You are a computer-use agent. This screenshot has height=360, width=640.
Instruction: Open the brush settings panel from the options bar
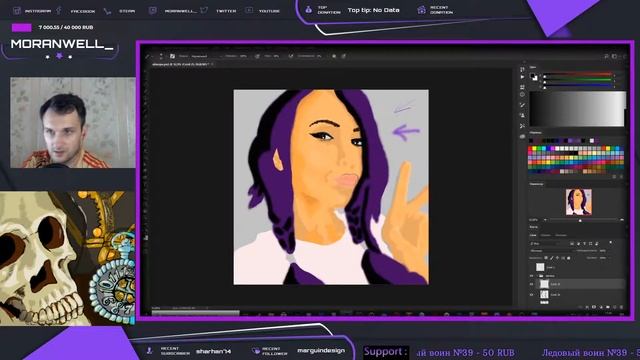pyautogui.click(x=172, y=56)
